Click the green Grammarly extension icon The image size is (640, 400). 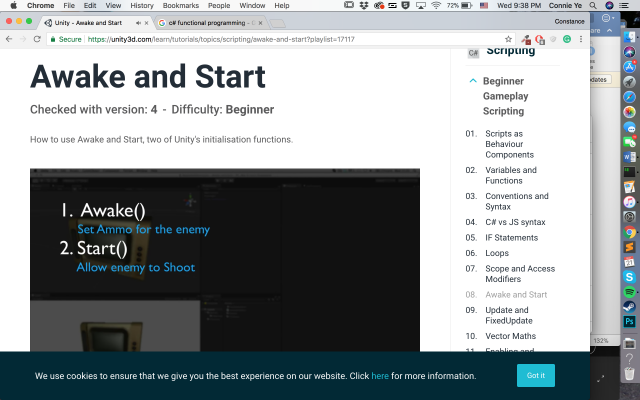(567, 39)
